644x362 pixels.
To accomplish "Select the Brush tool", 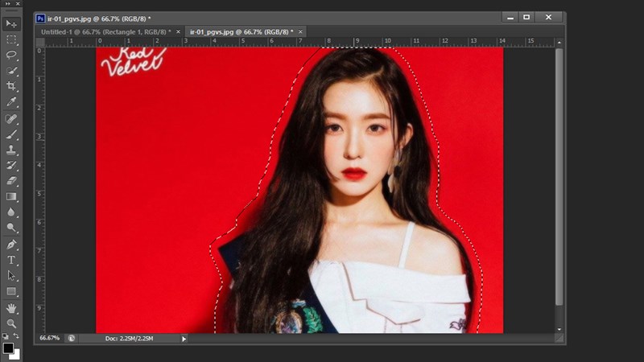I will pyautogui.click(x=11, y=134).
